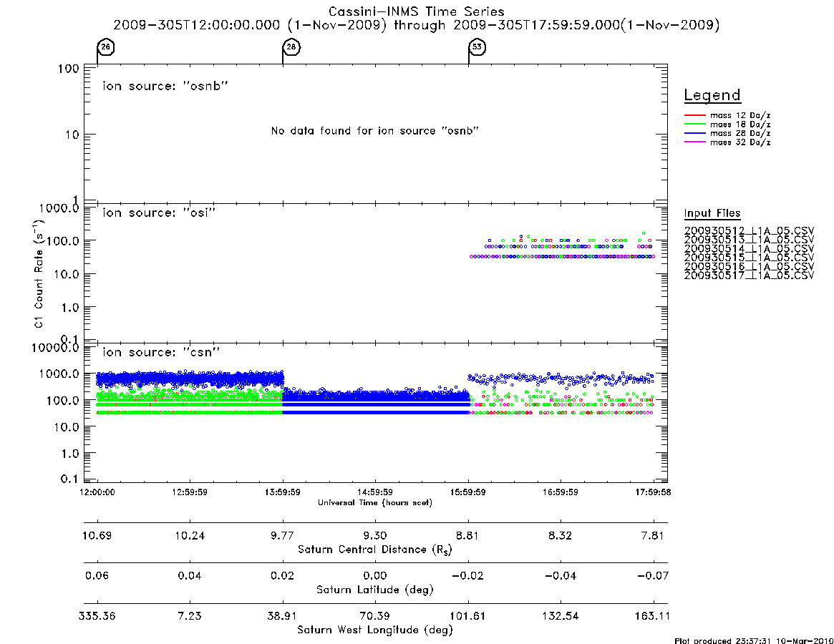This screenshot has width=834, height=644.
Task: Click the -0.07 latitude value
Action: [653, 576]
